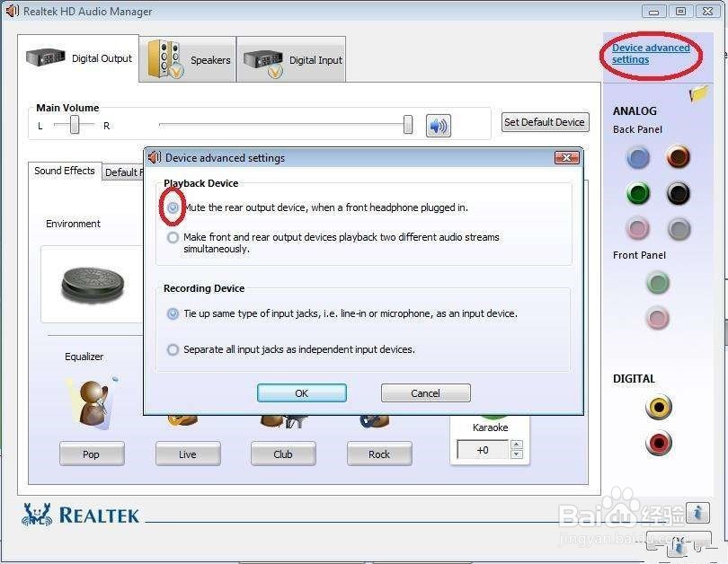Open information button near Realtek footer
728x564 pixels.
[697, 513]
